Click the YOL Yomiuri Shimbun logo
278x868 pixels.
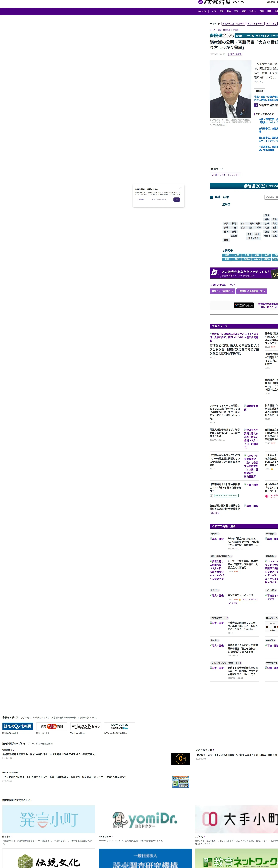click(221, 2)
